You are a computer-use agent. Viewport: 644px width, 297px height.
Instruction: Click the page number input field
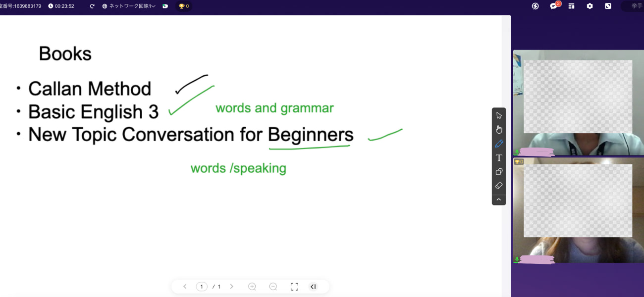pyautogui.click(x=202, y=287)
